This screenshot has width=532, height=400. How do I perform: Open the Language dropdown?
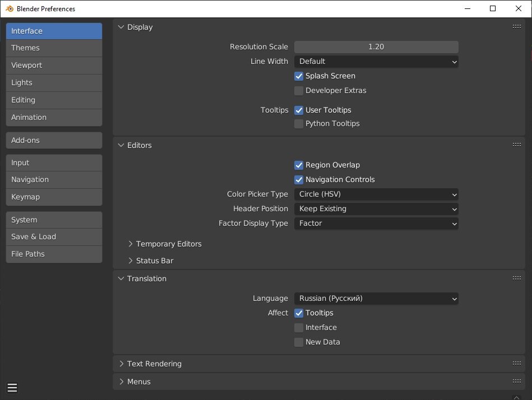tap(376, 299)
